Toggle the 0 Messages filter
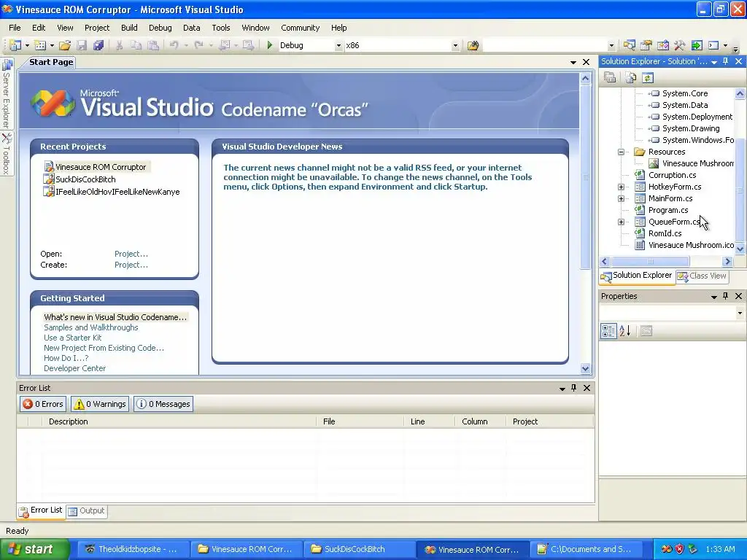The height and width of the screenshot is (560, 747). click(x=163, y=404)
